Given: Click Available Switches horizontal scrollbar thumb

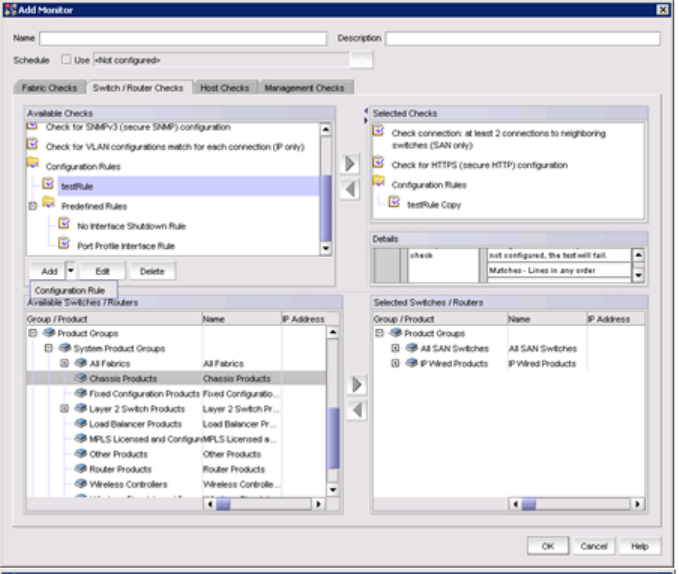Looking at the screenshot, I should click(223, 504).
